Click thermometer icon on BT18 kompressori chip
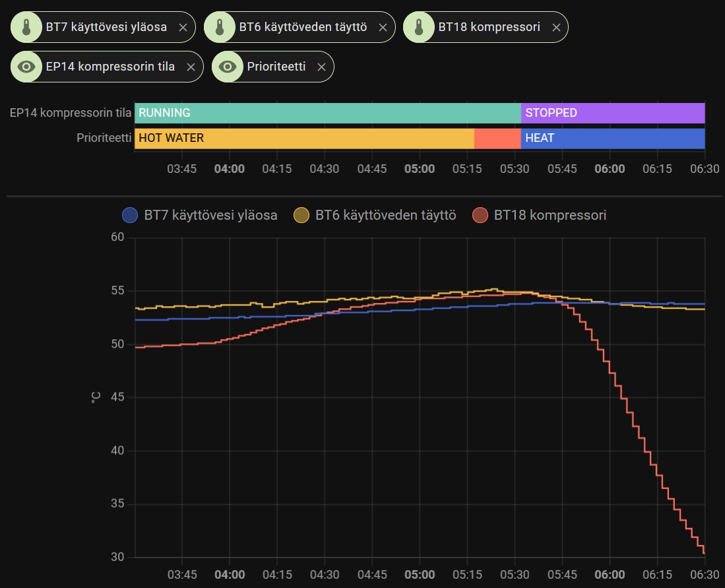The image size is (725, 588). (x=418, y=27)
